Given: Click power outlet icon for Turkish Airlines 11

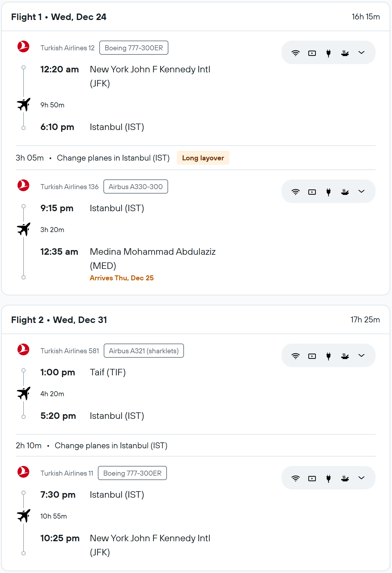Looking at the screenshot, I should point(329,478).
